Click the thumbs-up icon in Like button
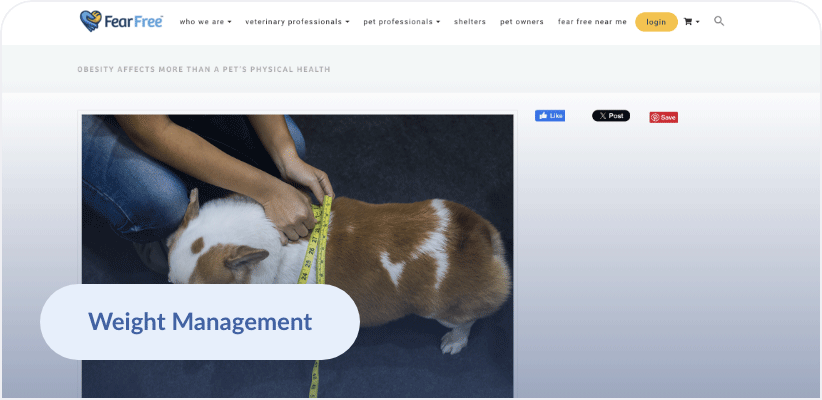Viewport: 822px width, 400px height. point(543,116)
